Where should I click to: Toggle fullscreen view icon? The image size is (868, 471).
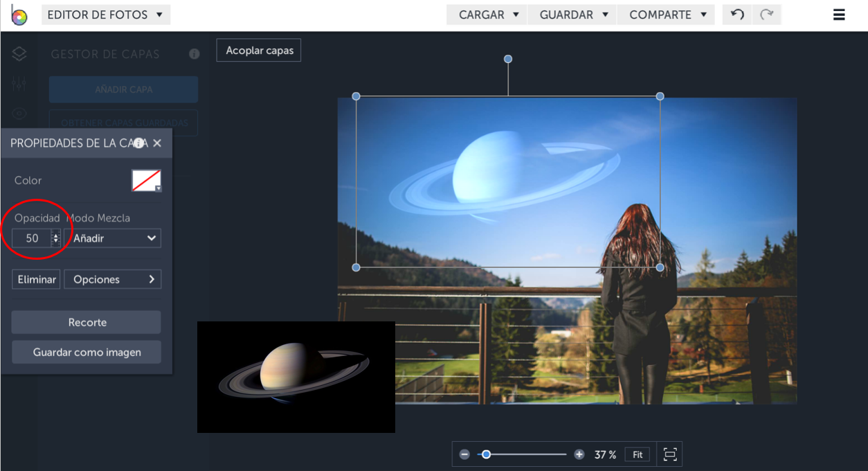tap(669, 454)
